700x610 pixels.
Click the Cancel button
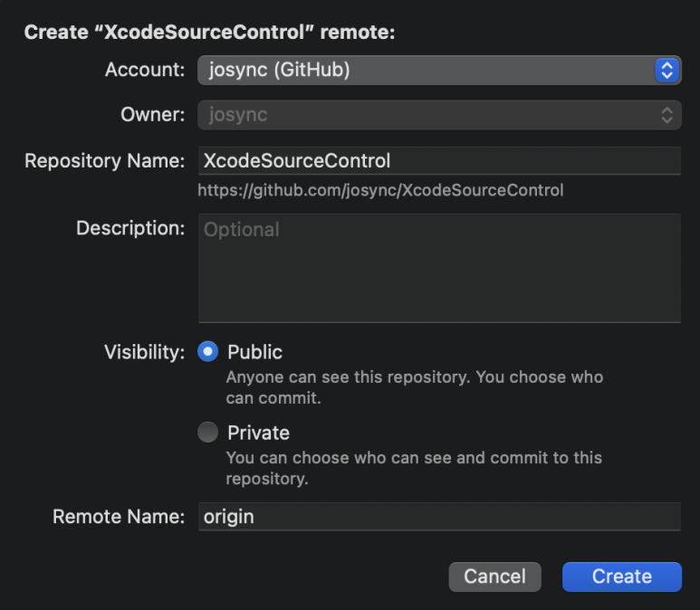click(x=494, y=577)
